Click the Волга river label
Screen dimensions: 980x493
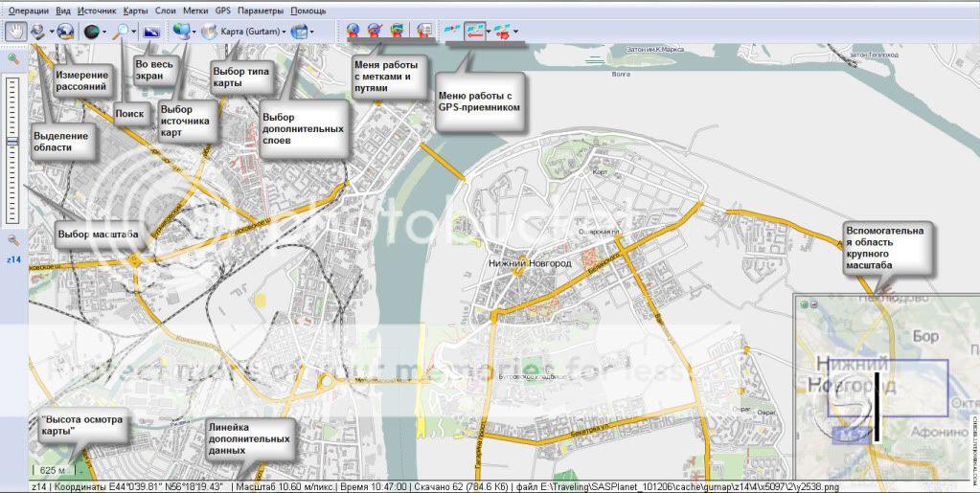click(x=622, y=74)
